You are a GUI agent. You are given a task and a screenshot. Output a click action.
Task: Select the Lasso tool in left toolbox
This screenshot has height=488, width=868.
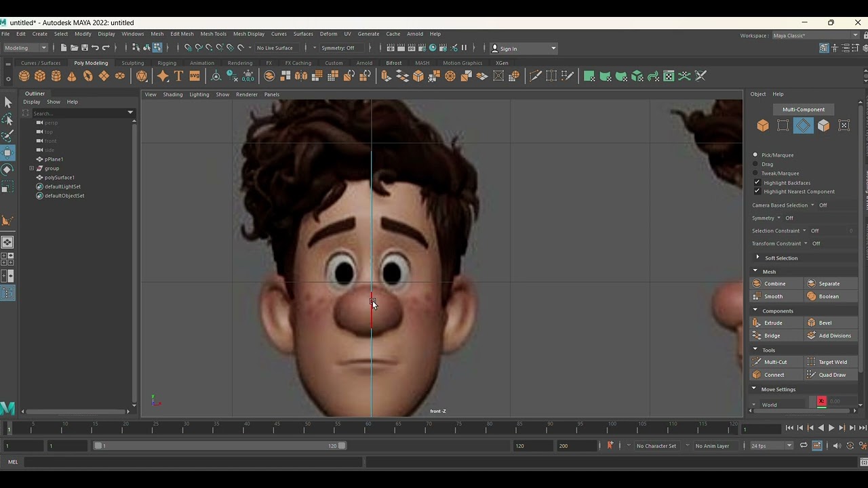(7, 119)
